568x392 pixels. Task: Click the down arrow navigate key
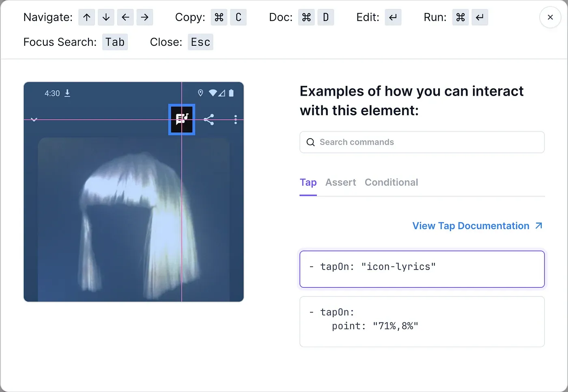106,17
